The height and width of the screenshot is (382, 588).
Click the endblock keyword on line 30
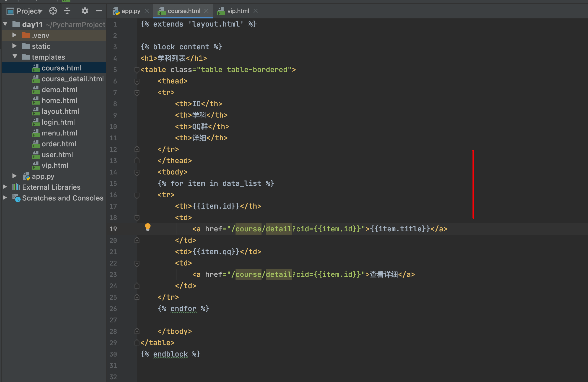tap(170, 354)
